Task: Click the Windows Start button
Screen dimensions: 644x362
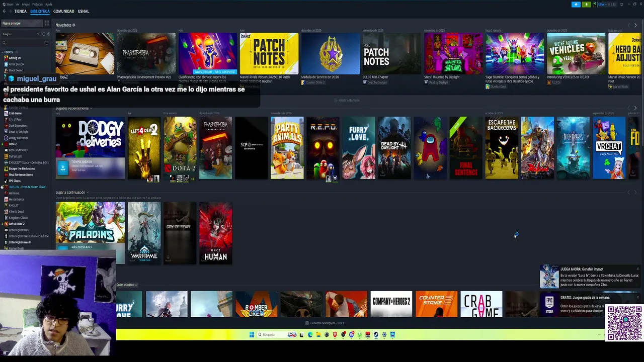Action: [252, 335]
